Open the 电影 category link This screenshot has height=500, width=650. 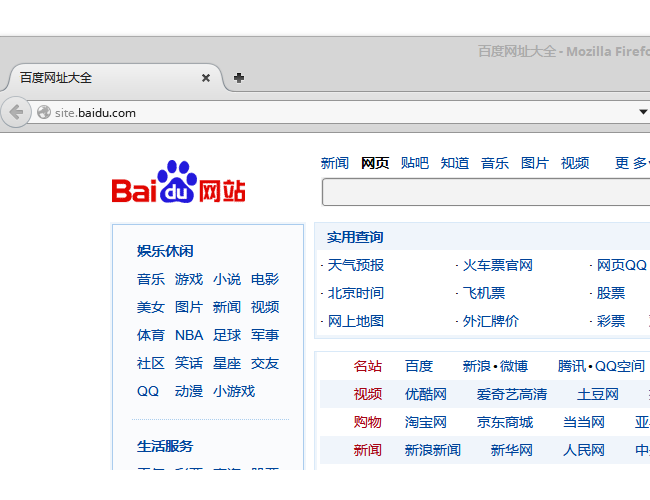(x=265, y=279)
